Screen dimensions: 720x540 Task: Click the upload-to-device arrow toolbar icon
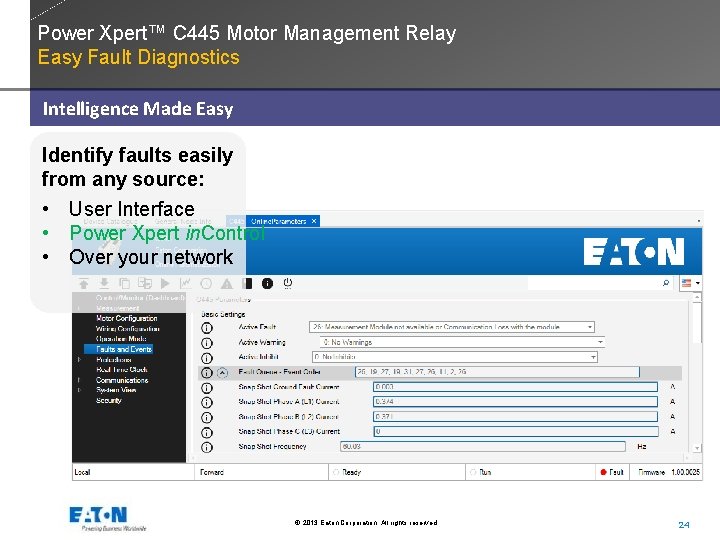(84, 283)
